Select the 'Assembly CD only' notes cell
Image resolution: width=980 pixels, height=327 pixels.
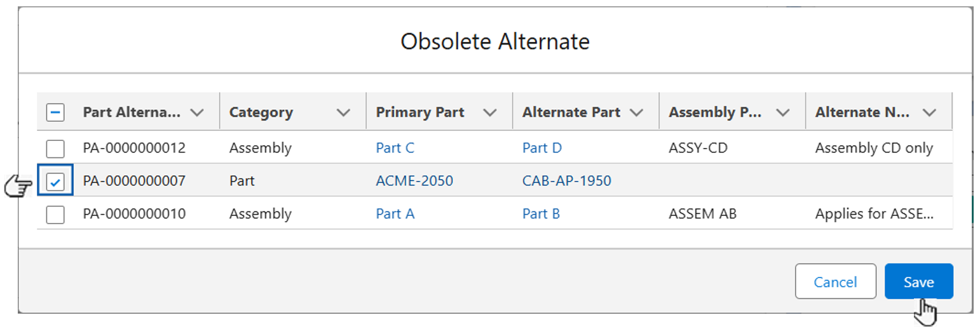(874, 149)
